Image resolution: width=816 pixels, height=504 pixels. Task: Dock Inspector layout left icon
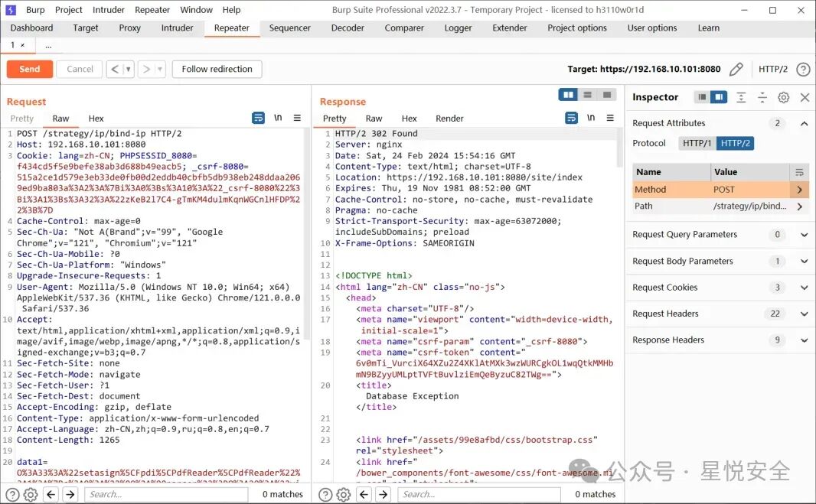click(702, 97)
